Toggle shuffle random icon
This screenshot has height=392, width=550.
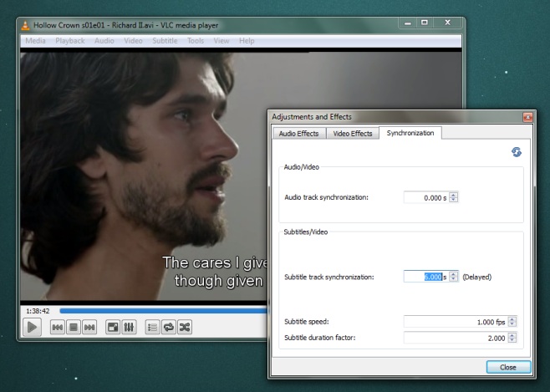pyautogui.click(x=185, y=327)
